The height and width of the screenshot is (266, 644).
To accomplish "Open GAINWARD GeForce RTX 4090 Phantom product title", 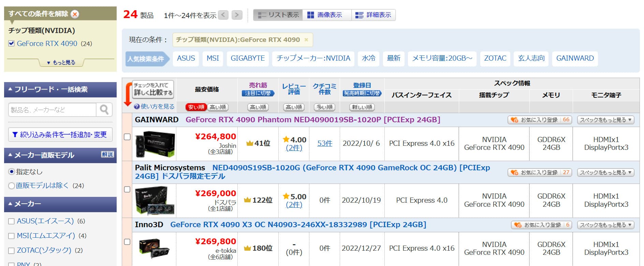I will (x=313, y=120).
